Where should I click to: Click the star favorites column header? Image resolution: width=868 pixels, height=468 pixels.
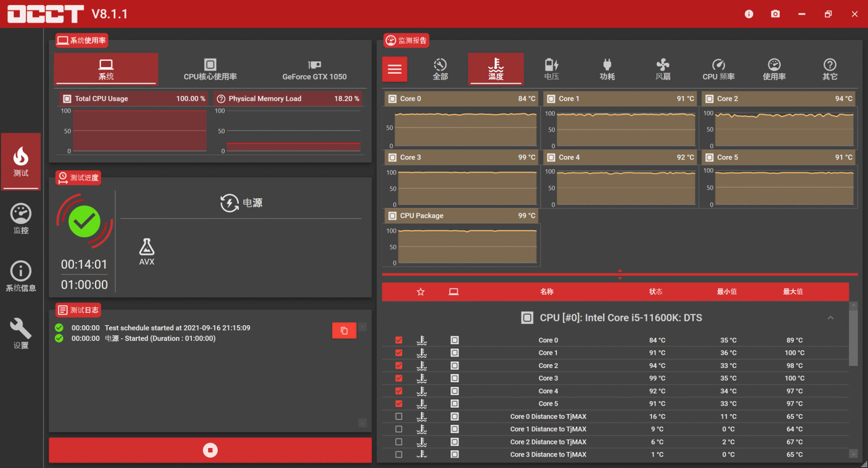pyautogui.click(x=420, y=292)
